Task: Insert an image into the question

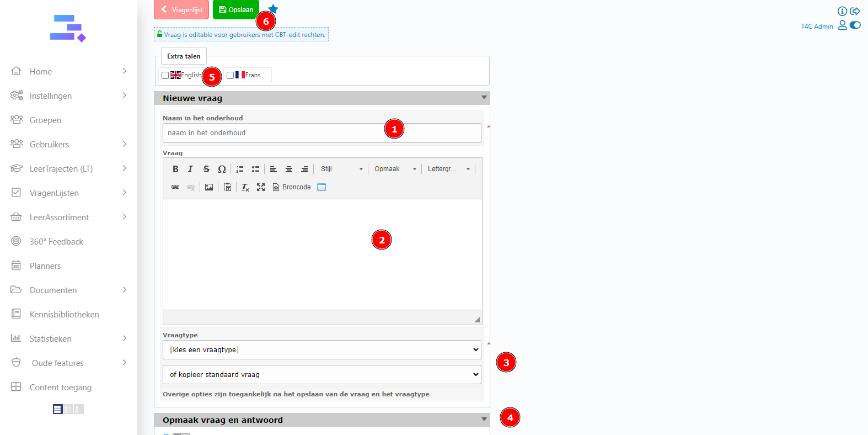Action: tap(209, 187)
